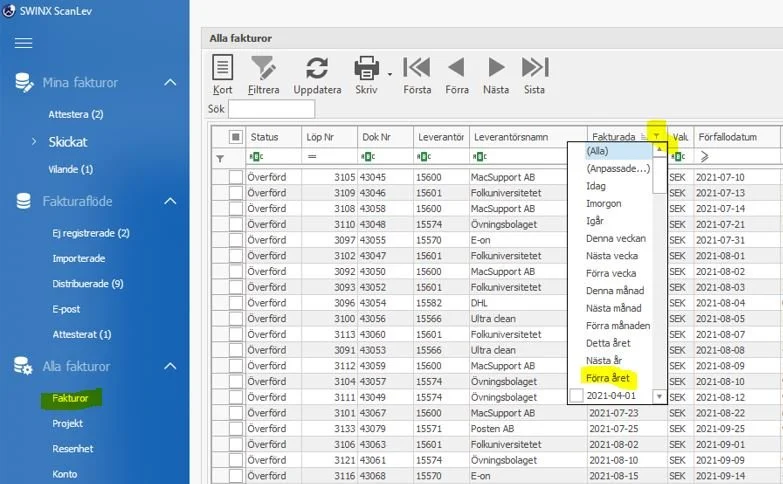Image resolution: width=783 pixels, height=484 pixels.
Task: Jump to Sista record icon
Action: pos(535,67)
